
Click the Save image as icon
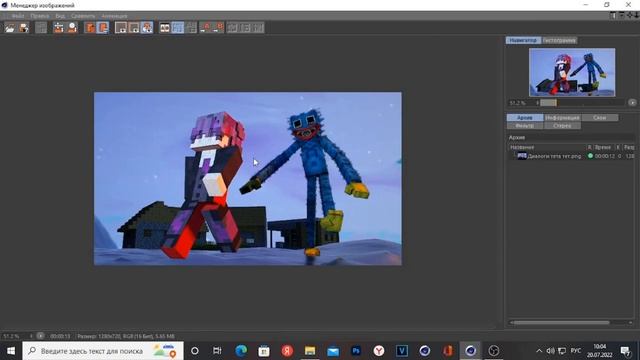pos(24,28)
